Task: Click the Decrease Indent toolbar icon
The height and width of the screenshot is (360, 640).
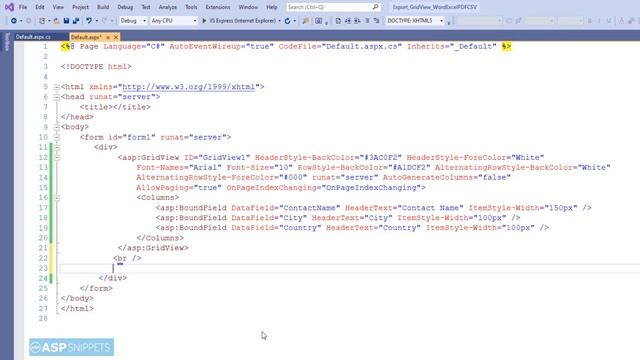Action: pos(357,21)
